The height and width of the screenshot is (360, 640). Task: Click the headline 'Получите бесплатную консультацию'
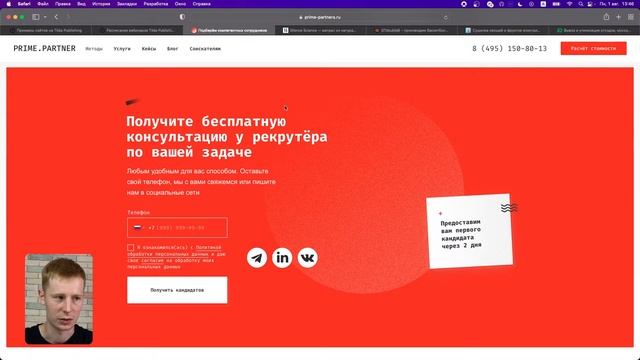coord(227,136)
